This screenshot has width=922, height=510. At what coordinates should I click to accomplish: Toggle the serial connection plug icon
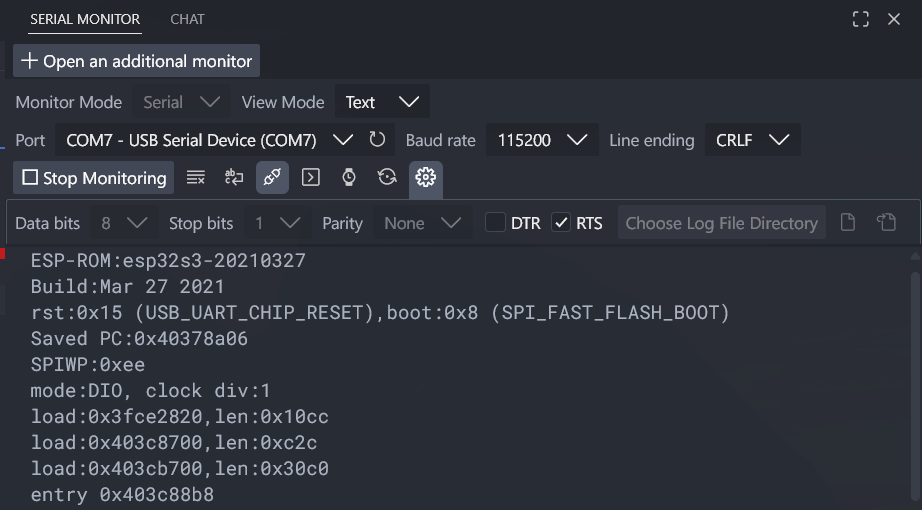point(272,178)
